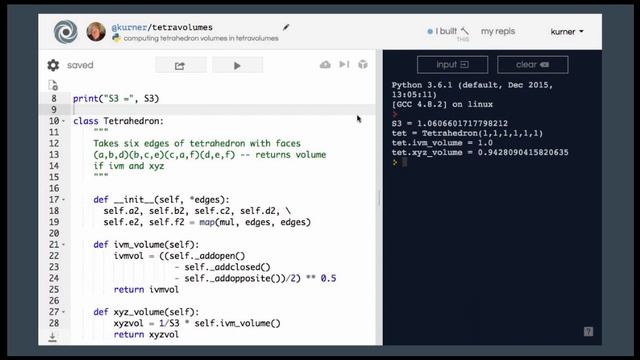The image size is (640, 360).
Task: Click console output 'tet.xyz_volume = 0.9428090415820635'
Action: point(480,153)
